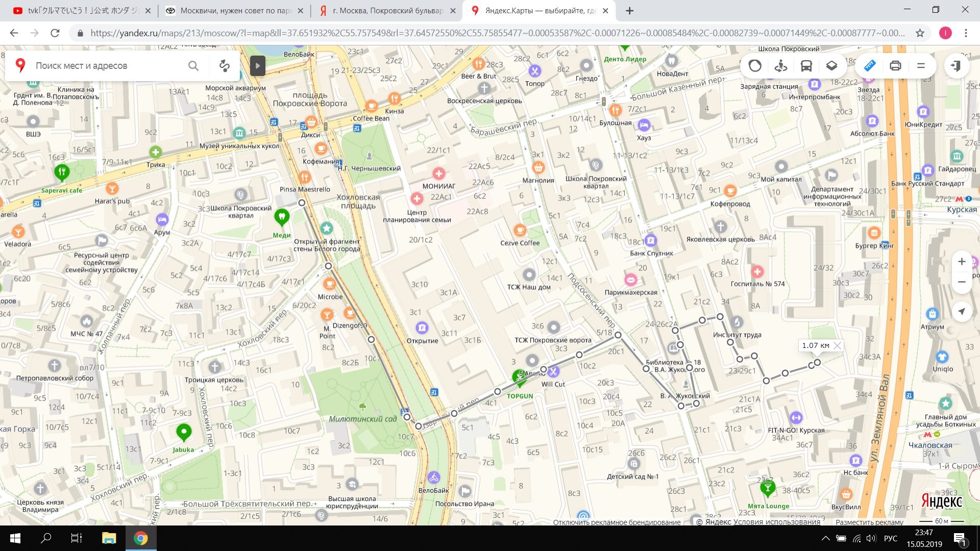Open Task View in taskbar
Viewport: 980px width, 551px height.
point(76,538)
